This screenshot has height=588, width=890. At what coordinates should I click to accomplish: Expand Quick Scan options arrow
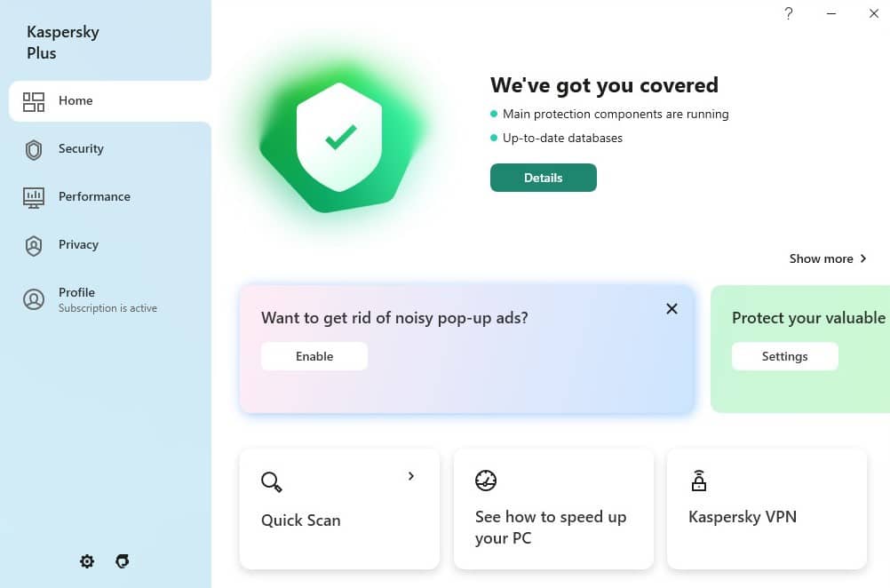click(411, 476)
